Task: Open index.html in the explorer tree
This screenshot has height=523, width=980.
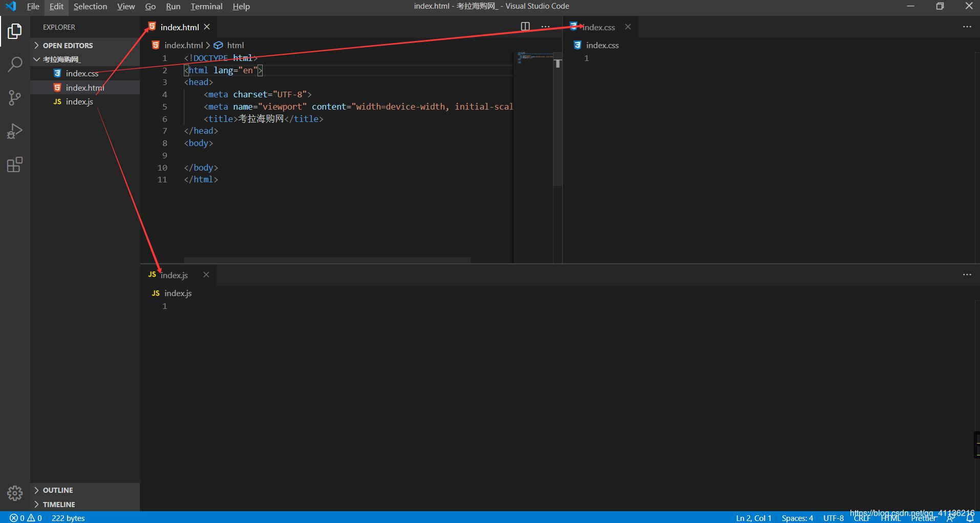Action: pos(85,88)
